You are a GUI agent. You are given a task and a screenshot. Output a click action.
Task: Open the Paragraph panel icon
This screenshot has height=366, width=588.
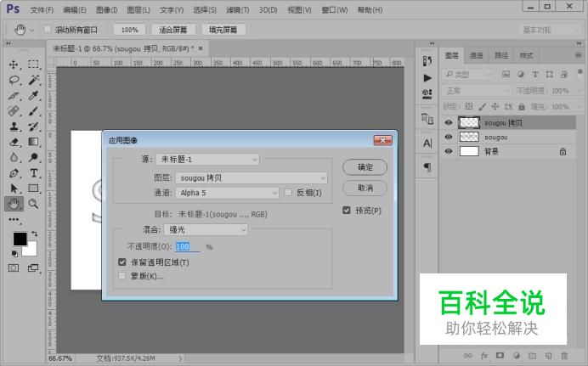(427, 167)
